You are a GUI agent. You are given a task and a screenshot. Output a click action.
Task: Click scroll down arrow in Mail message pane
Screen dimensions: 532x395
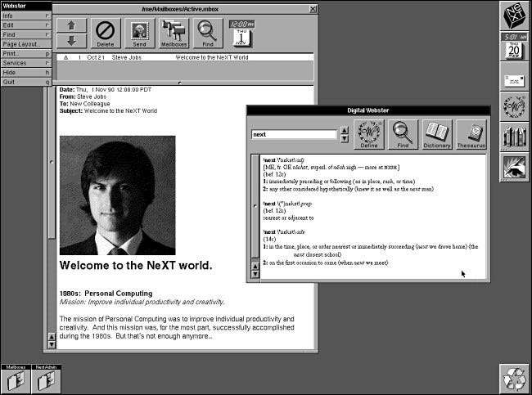[52, 344]
